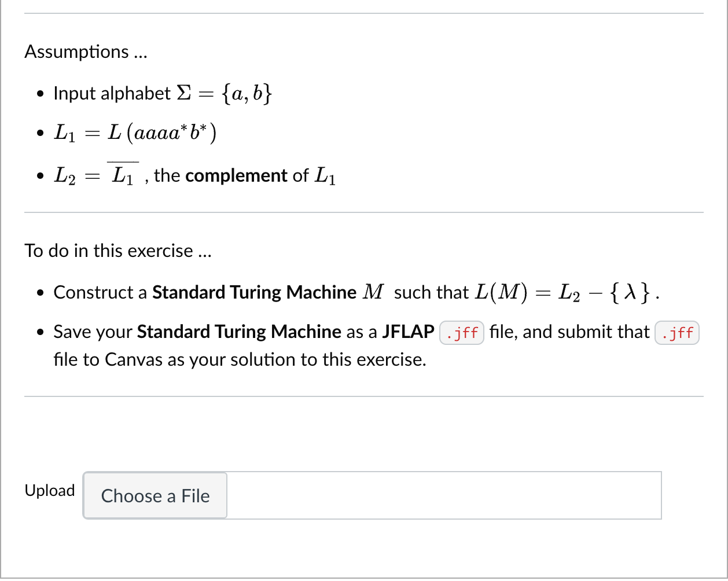Screen dimensions: 728x581
Task: Click the bullet beside the Construct instruction
Action: coord(39,293)
